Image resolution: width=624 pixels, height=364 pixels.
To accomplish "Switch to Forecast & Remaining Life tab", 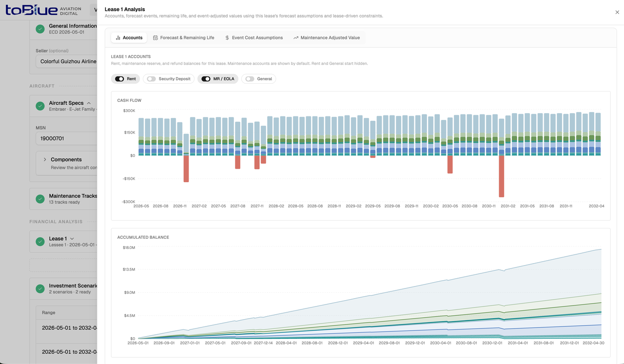I will coord(183,38).
